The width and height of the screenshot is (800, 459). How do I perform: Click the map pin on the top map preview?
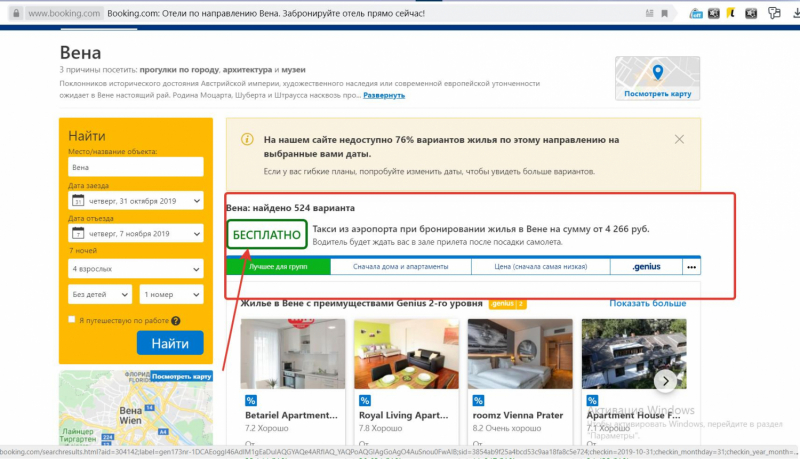tap(658, 72)
